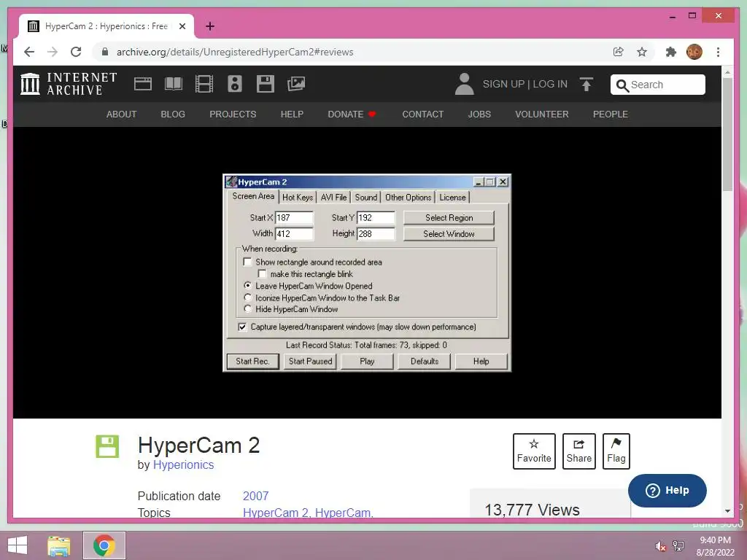This screenshot has width=747, height=560.
Task: Click the Upload arrow icon
Action: (x=587, y=85)
